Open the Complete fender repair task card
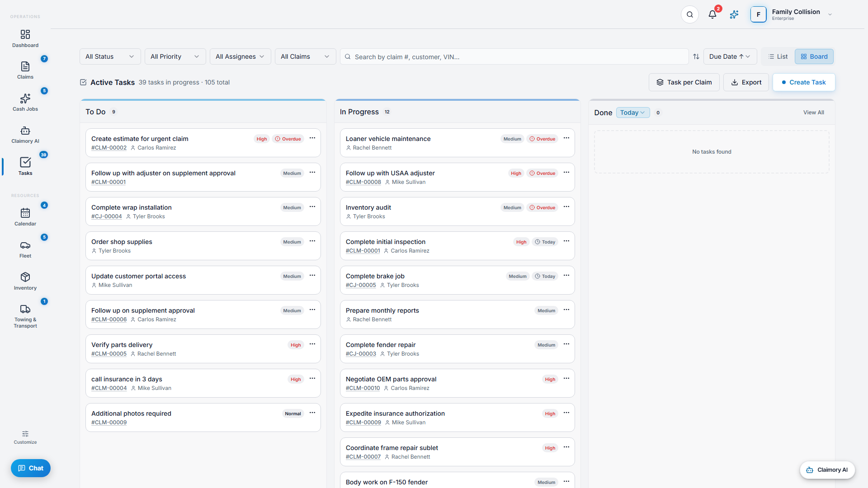 457,349
